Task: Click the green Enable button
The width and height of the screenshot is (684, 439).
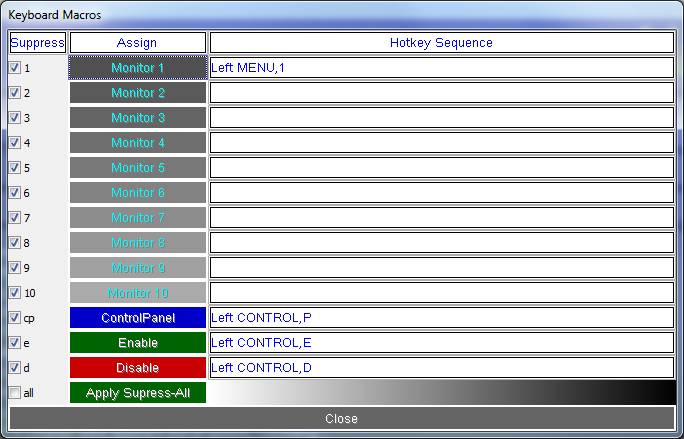Action: pos(138,343)
